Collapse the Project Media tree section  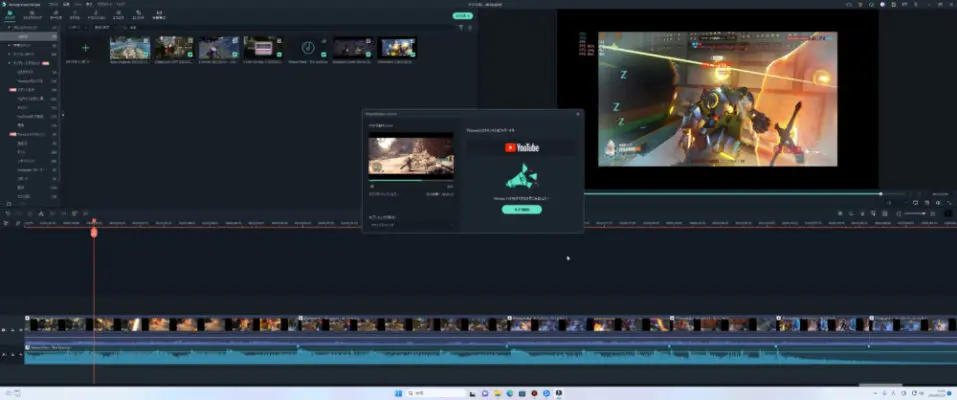click(9, 27)
